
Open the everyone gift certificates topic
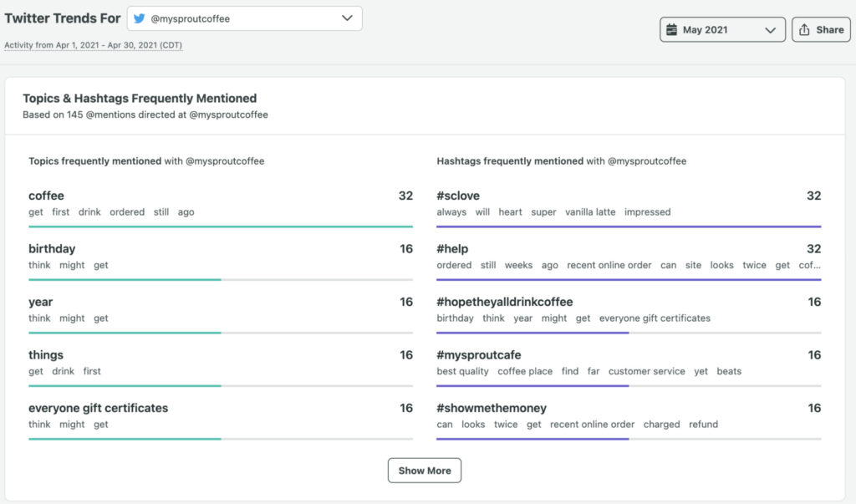click(x=98, y=409)
